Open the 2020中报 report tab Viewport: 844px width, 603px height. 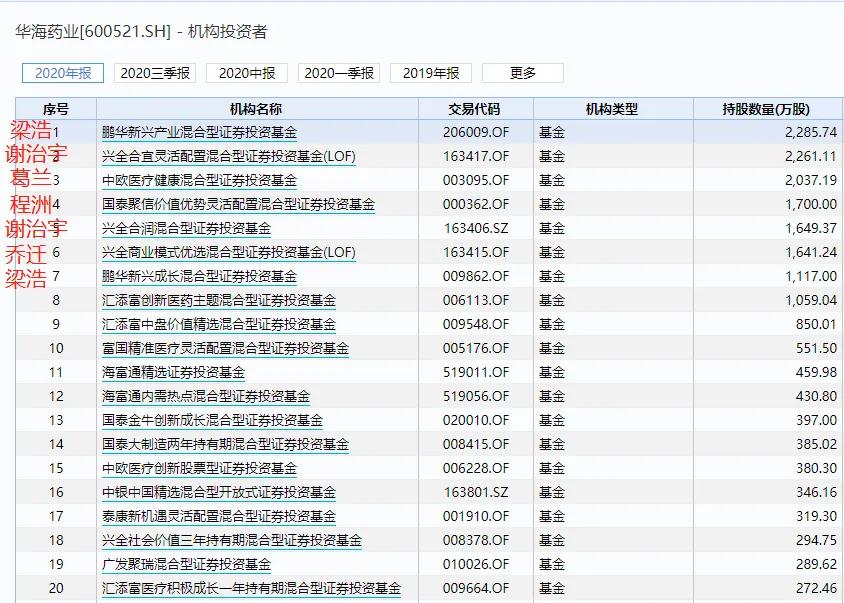[x=247, y=73]
